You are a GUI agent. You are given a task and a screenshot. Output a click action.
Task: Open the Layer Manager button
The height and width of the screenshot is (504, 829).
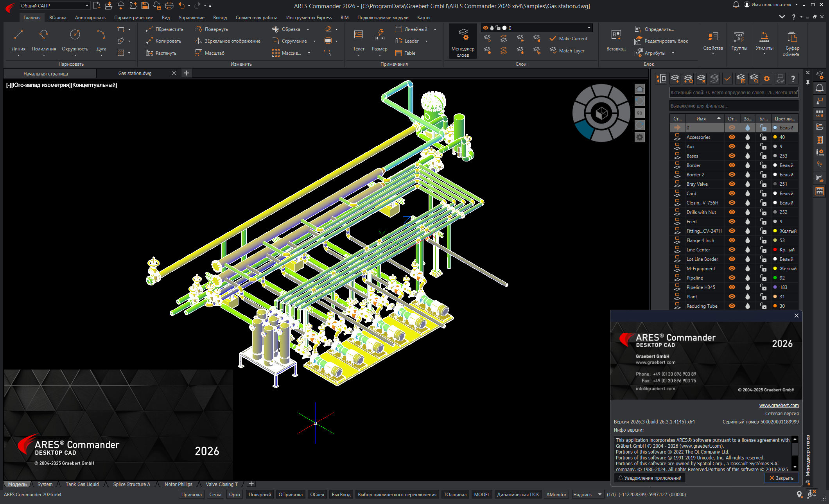coord(463,41)
